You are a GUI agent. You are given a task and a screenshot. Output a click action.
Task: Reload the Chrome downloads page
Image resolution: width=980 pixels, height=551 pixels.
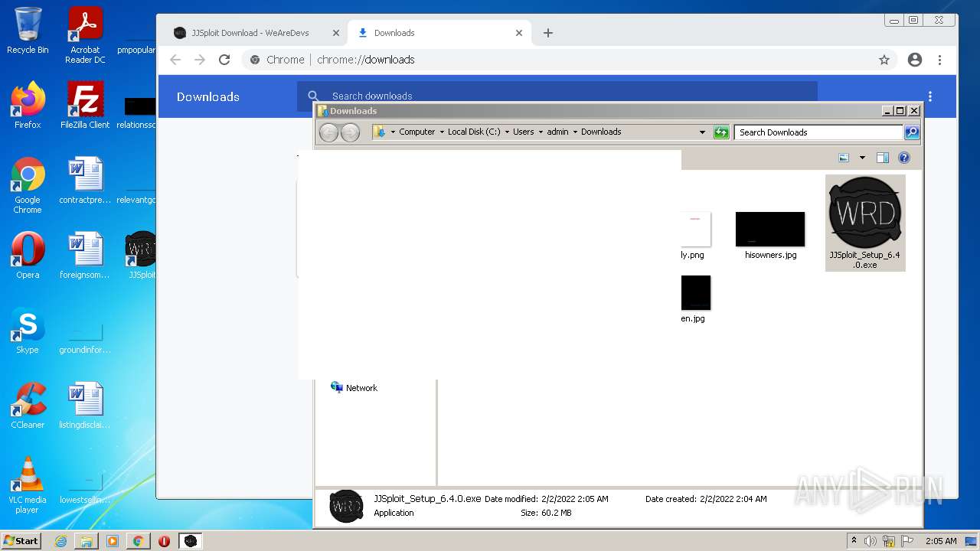point(224,60)
